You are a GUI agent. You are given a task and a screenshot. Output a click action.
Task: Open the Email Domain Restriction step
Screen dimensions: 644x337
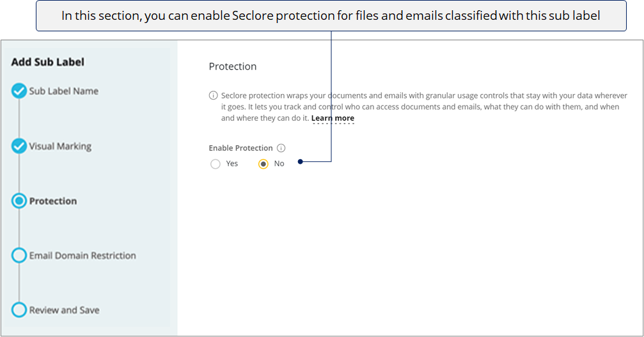click(82, 256)
